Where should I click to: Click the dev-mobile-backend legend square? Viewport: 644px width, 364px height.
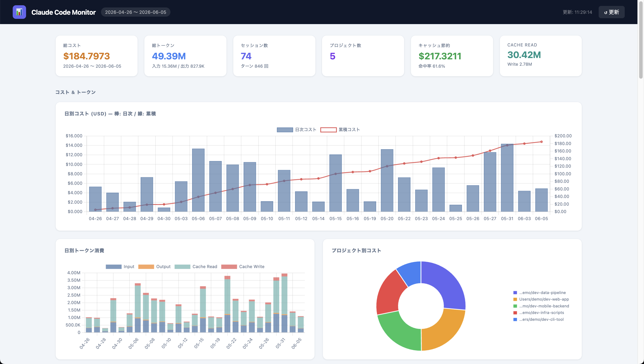click(x=515, y=306)
